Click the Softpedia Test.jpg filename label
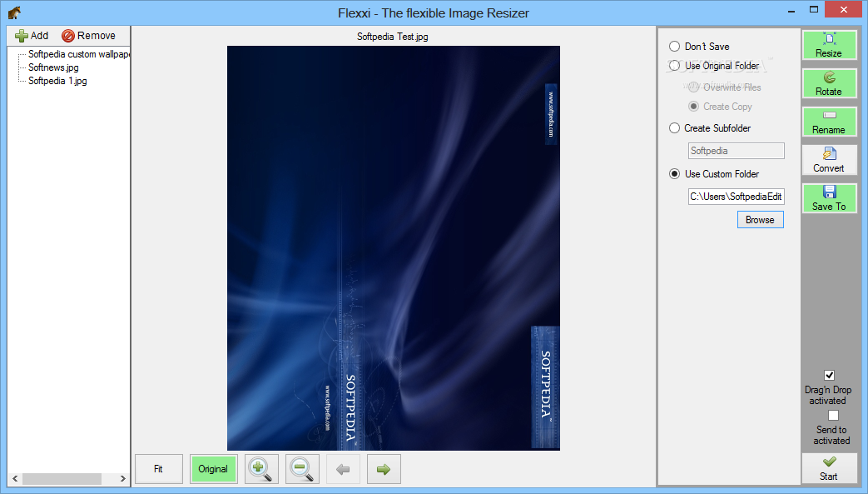The image size is (868, 494). point(393,37)
